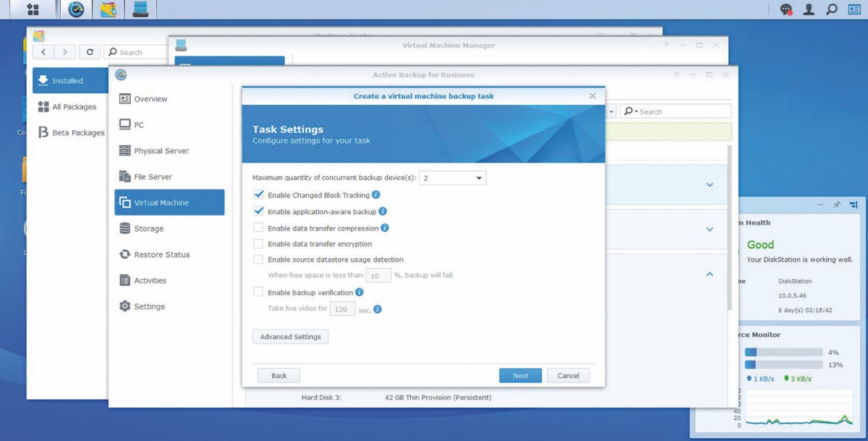
Task: Switch to Package Center from the taskbar
Action: [109, 9]
